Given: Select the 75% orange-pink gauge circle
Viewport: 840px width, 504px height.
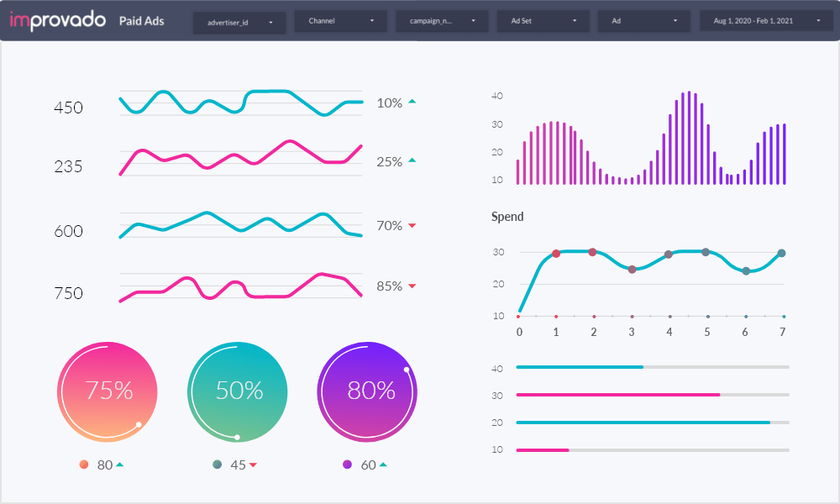Looking at the screenshot, I should click(107, 391).
